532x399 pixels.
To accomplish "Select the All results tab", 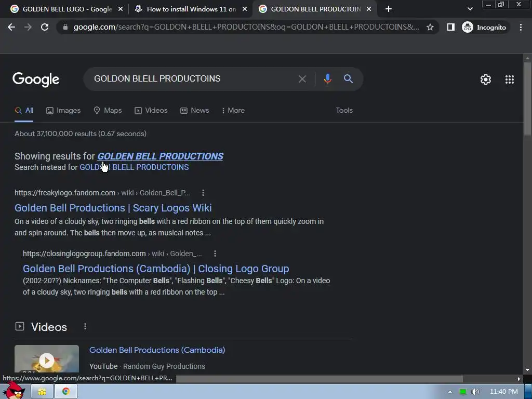I will [x=24, y=111].
